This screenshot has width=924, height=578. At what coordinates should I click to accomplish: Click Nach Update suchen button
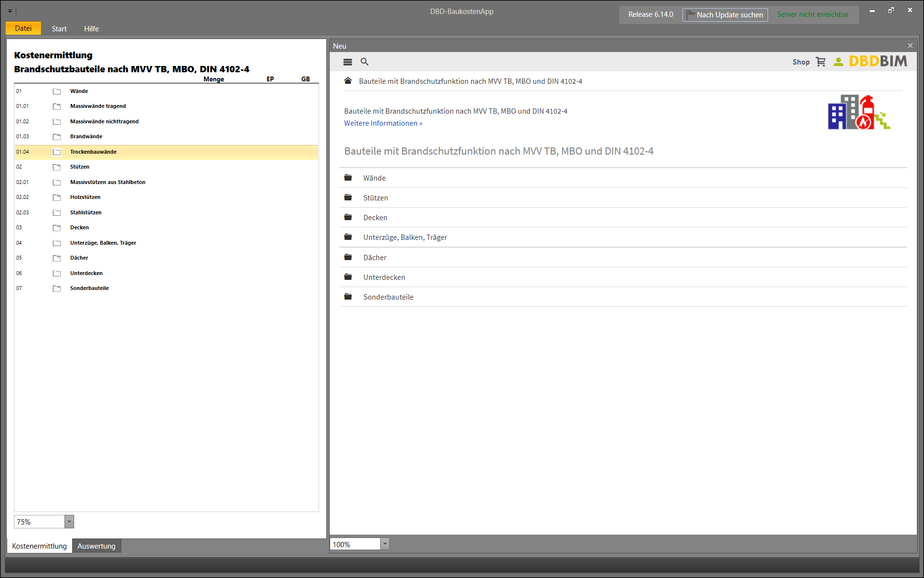[725, 15]
